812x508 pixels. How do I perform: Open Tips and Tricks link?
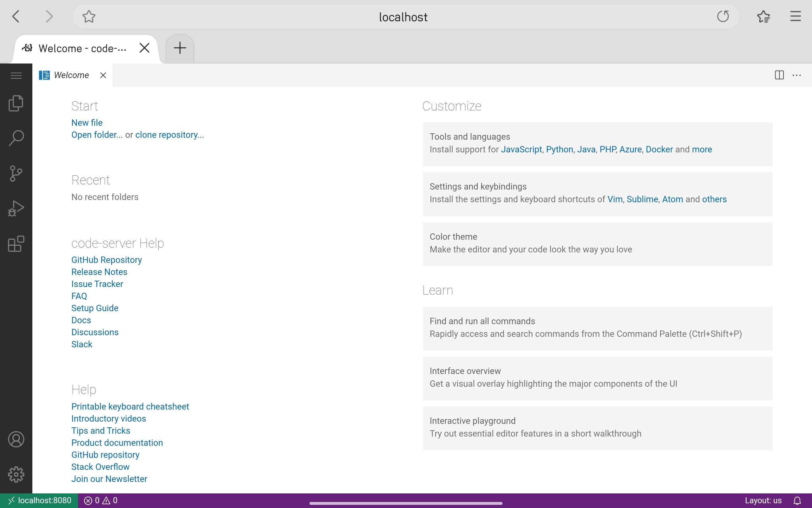[101, 431]
